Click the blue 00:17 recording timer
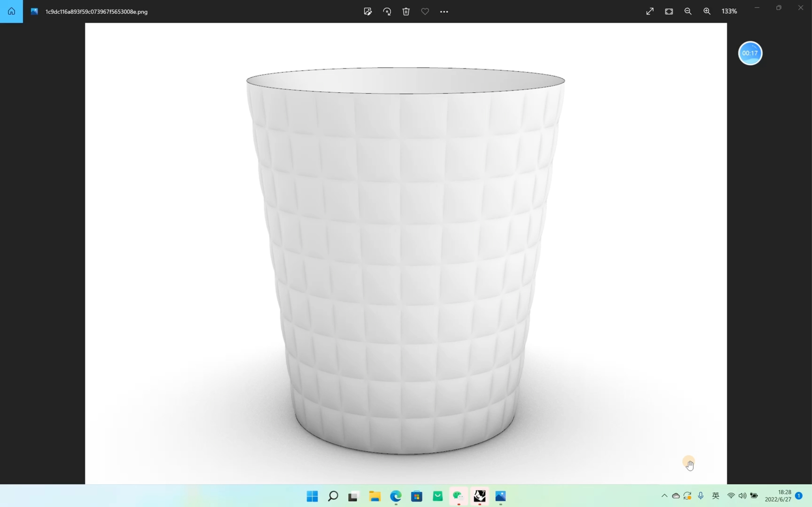Screen dimensions: 812x507 coord(750,53)
